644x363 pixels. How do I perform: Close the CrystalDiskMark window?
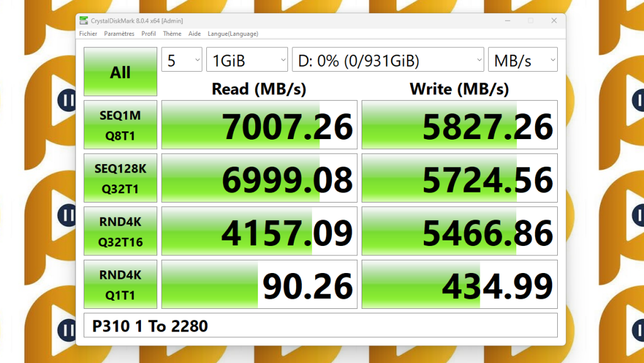(x=554, y=21)
